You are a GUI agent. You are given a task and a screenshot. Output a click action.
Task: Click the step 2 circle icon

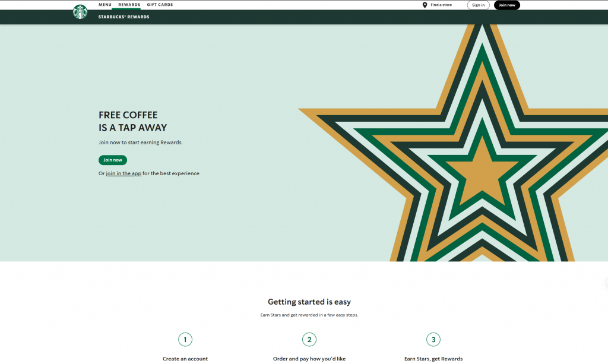coord(309,340)
